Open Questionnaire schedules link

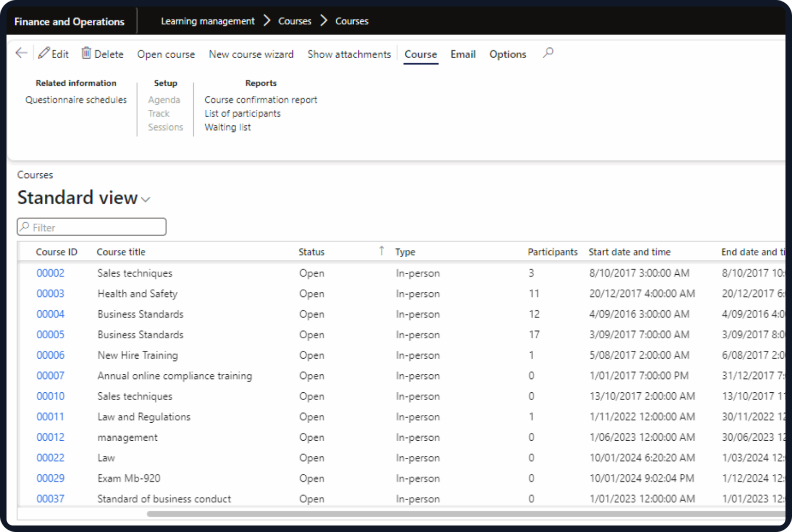tap(76, 99)
